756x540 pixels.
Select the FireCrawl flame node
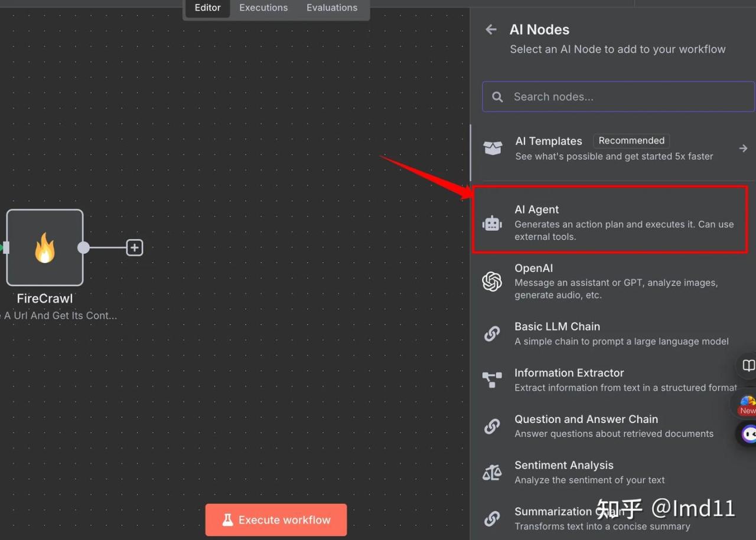click(45, 247)
